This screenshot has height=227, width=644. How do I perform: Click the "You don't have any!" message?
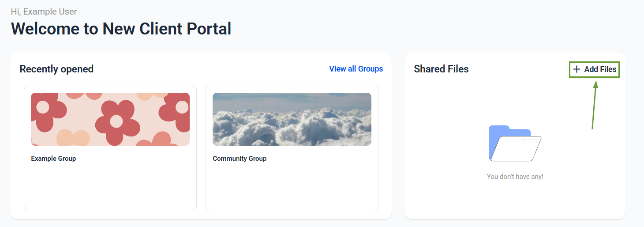click(x=515, y=177)
